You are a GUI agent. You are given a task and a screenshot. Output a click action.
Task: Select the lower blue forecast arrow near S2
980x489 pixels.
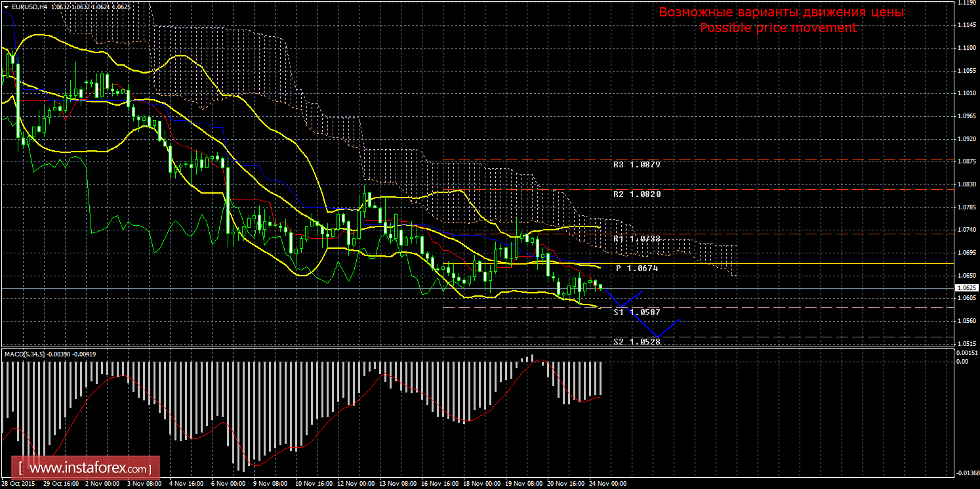659,328
